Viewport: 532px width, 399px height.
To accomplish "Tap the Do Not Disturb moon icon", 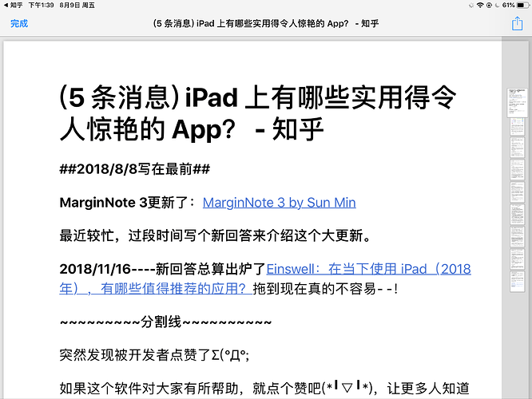I will [498, 5].
